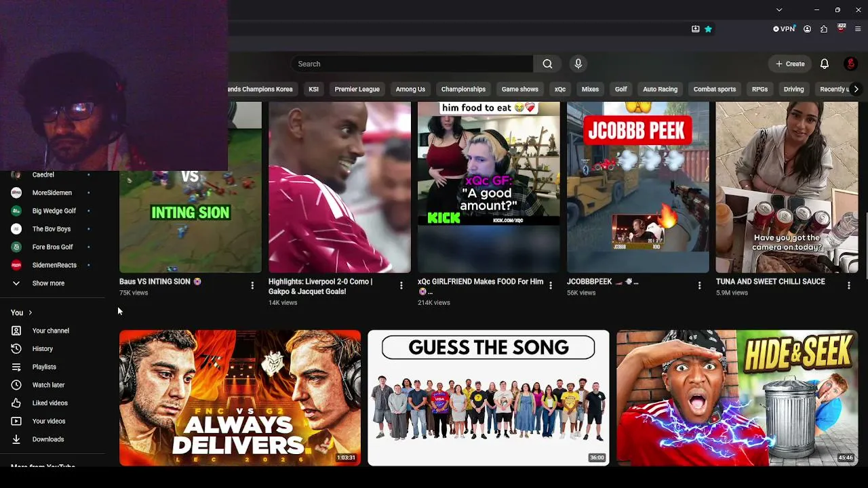Image resolution: width=868 pixels, height=488 pixels.
Task: Click the Your channel icon in sidebar
Action: click(x=16, y=331)
